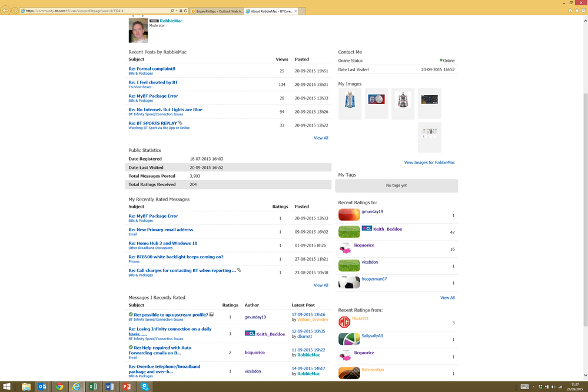Image resolution: width=588 pixels, height=392 pixels.
Task: Click the security lock icon in address bar
Action: point(181,11)
